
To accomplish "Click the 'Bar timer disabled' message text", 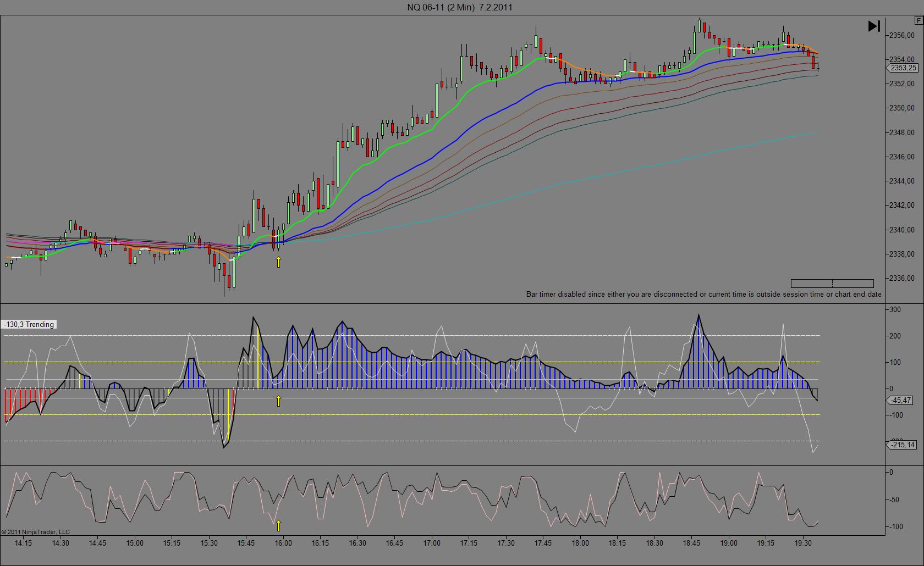I will click(x=703, y=295).
